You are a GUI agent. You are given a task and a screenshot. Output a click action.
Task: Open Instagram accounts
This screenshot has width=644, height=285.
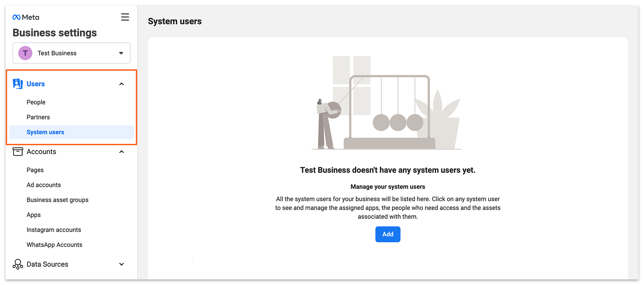click(x=54, y=230)
